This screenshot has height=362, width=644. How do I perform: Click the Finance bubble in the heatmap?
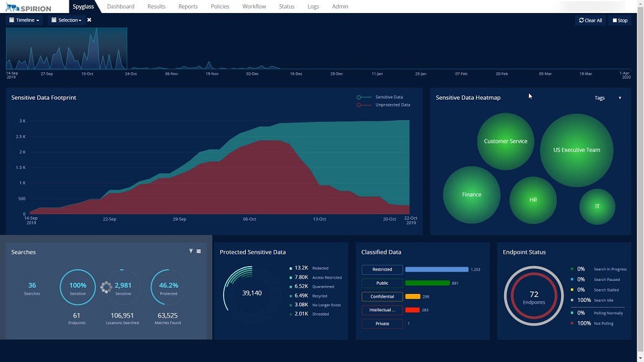point(472,194)
